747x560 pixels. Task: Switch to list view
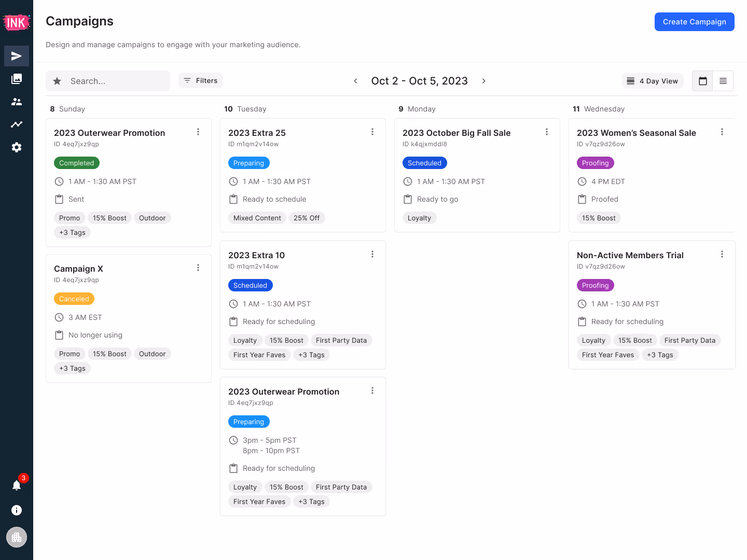coord(723,81)
